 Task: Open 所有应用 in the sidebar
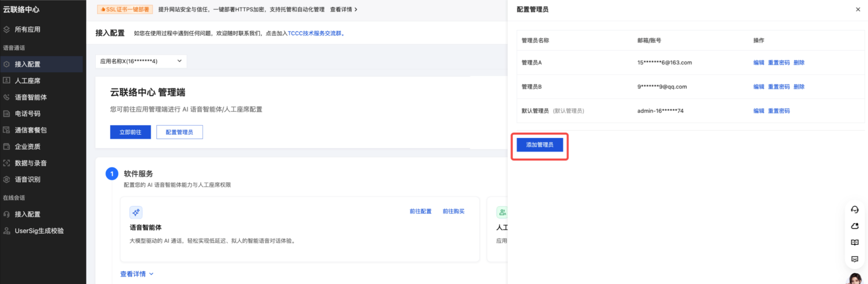click(27, 29)
